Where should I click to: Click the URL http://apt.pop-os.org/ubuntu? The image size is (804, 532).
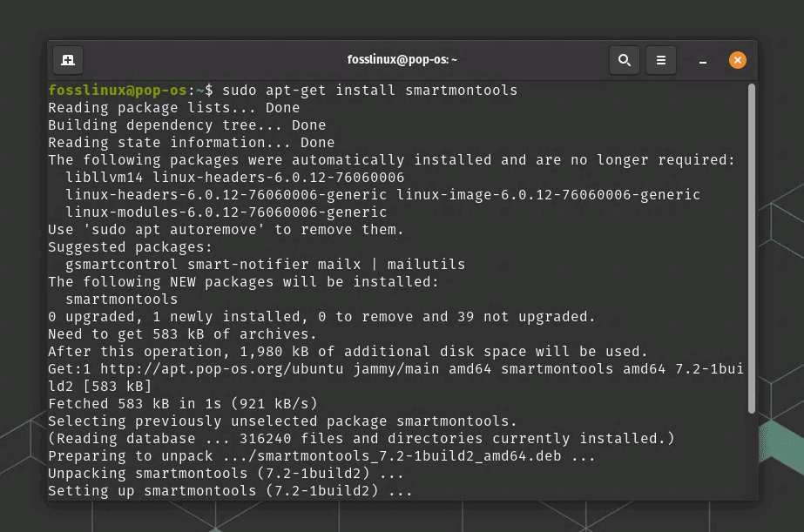222,369
